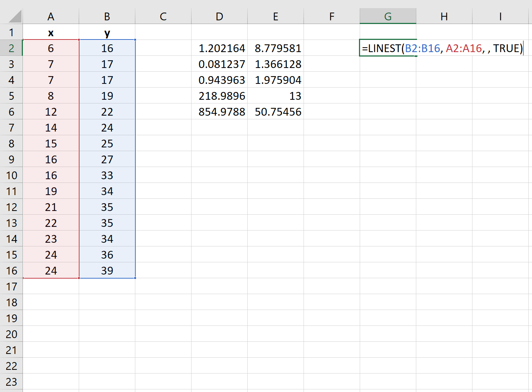The width and height of the screenshot is (532, 392).
Task: Click cell A1 containing 'x'
Action: [51, 32]
